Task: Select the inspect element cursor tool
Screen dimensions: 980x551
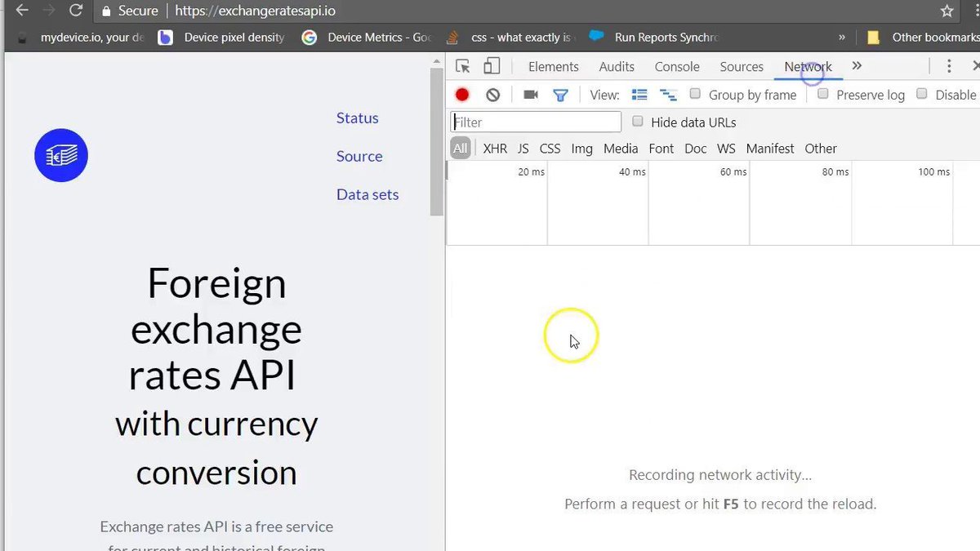Action: coord(463,66)
